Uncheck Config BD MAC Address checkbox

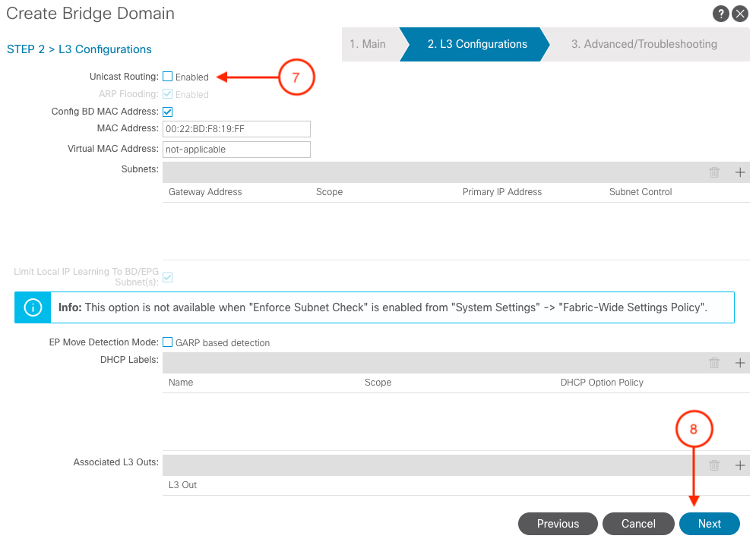point(168,112)
